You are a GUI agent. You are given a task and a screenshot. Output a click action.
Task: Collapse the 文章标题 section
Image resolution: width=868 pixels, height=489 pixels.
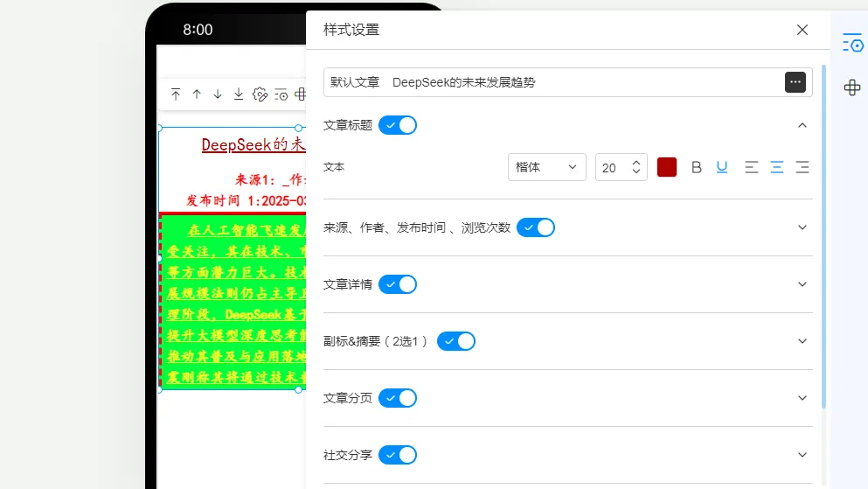pyautogui.click(x=802, y=125)
